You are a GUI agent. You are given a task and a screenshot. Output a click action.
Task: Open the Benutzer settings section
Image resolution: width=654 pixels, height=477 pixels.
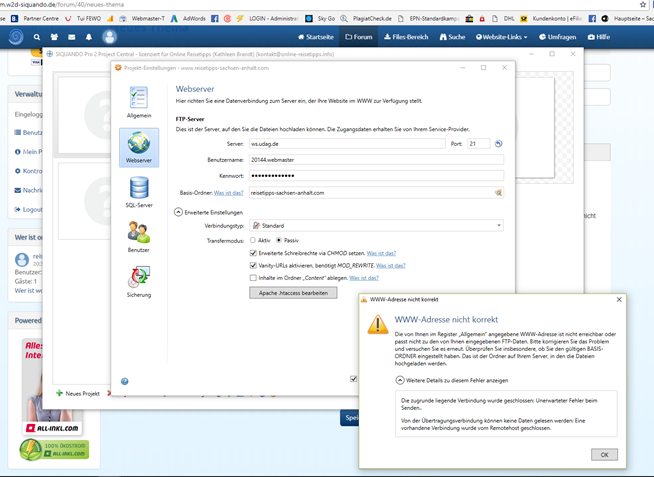139,236
